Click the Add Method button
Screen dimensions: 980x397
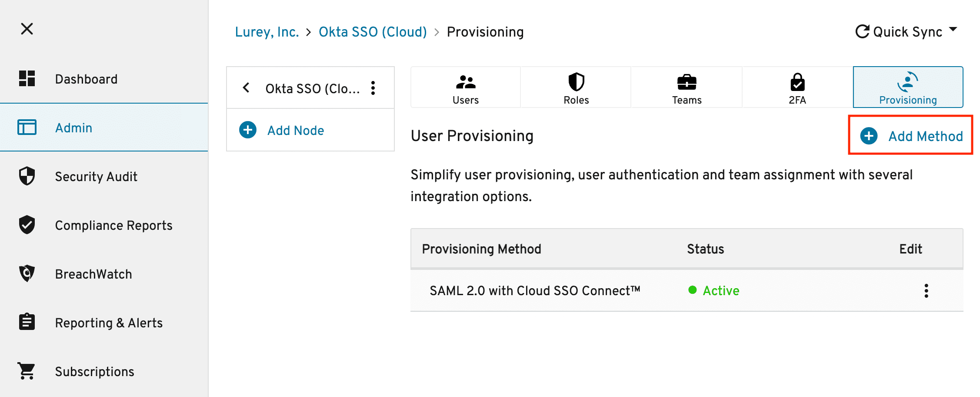click(911, 136)
